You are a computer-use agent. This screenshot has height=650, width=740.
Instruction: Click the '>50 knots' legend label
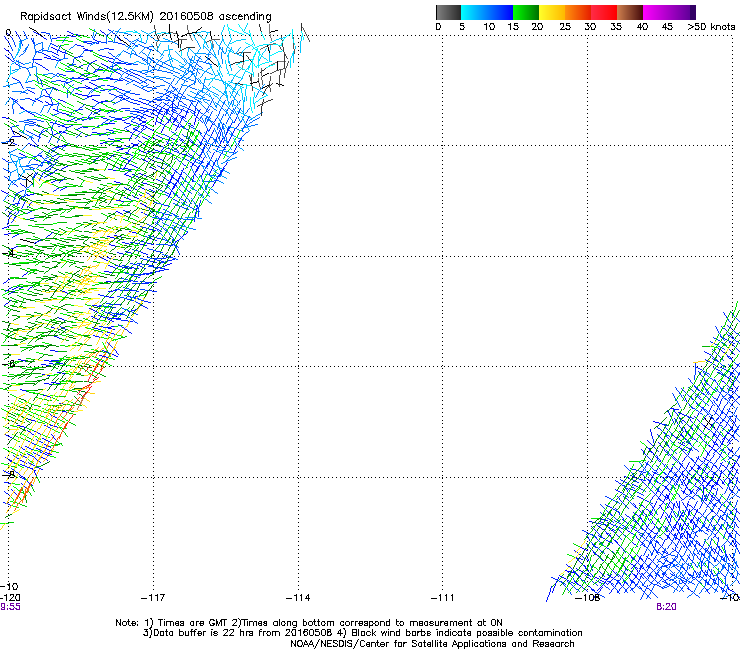[711, 27]
